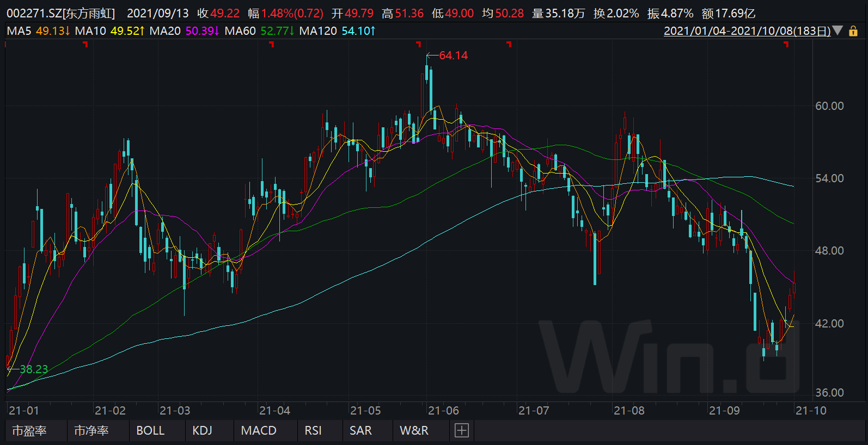The width and height of the screenshot is (868, 445).
Task: Click the 21-08 time axis label
Action: coord(629,411)
